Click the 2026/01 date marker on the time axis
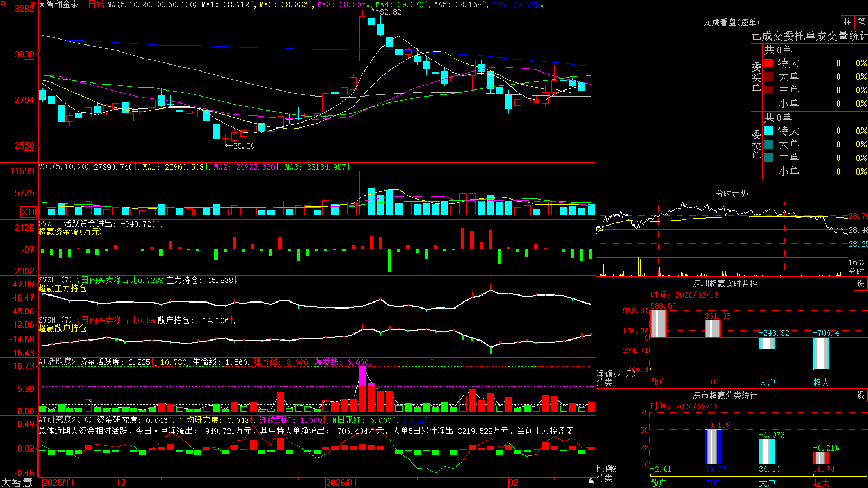Viewport: 868px width, 488px height. [341, 483]
